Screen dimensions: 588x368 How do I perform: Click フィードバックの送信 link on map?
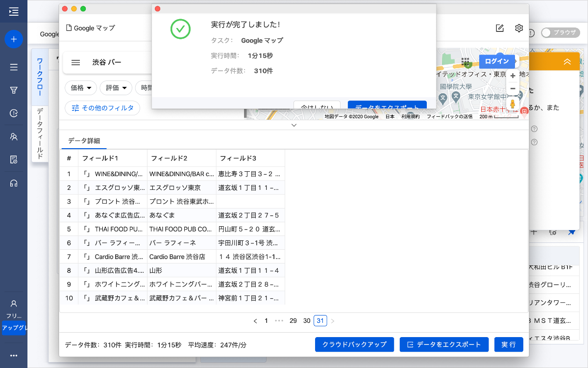pos(449,117)
